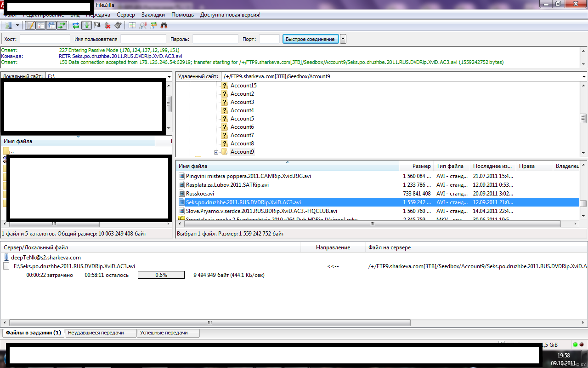Open the Сервер menu

pos(126,15)
